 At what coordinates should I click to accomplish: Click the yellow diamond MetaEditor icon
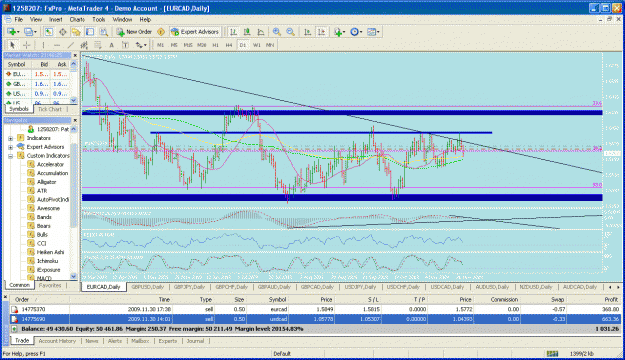161,32
